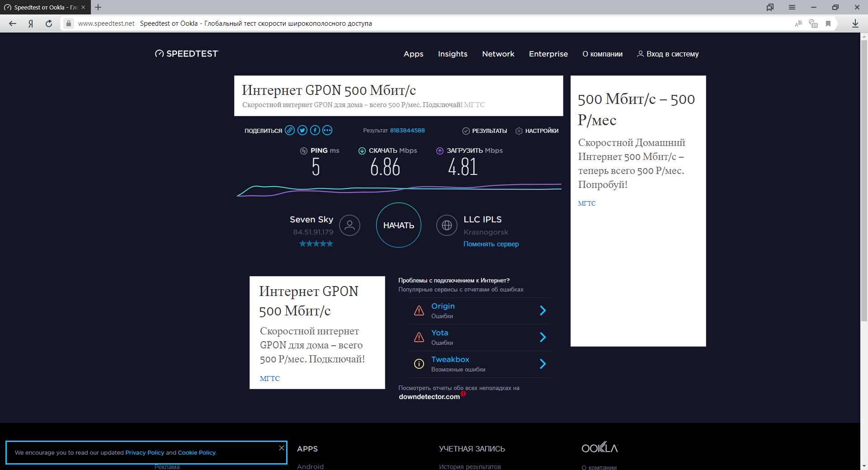This screenshot has height=470, width=868.
Task: Close the Speedtest browser tab
Action: (x=83, y=7)
